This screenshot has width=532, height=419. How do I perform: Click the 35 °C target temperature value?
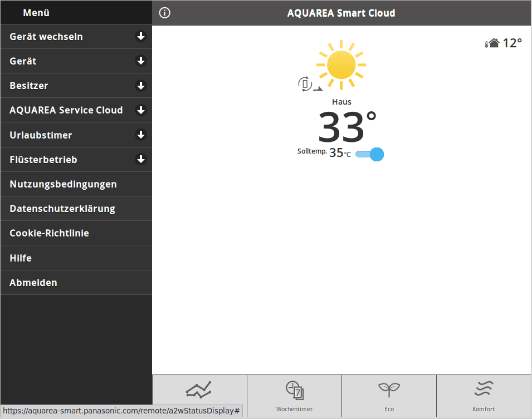click(340, 153)
